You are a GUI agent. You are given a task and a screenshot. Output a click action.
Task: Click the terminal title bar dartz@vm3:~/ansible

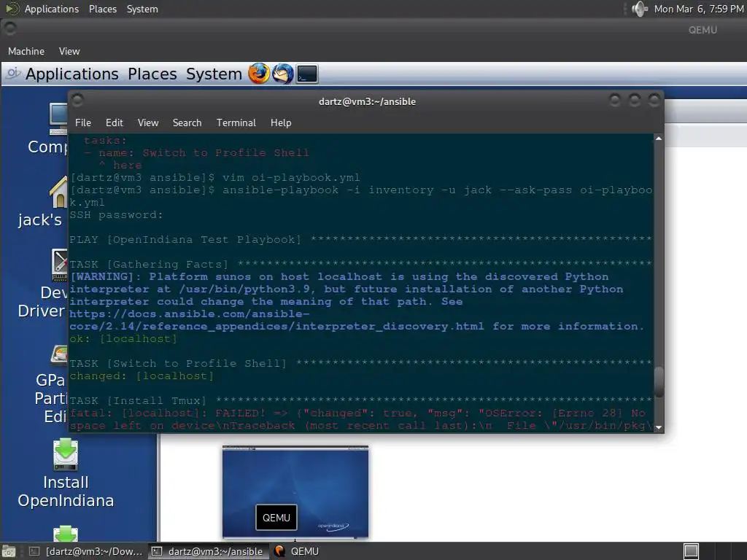tap(368, 101)
